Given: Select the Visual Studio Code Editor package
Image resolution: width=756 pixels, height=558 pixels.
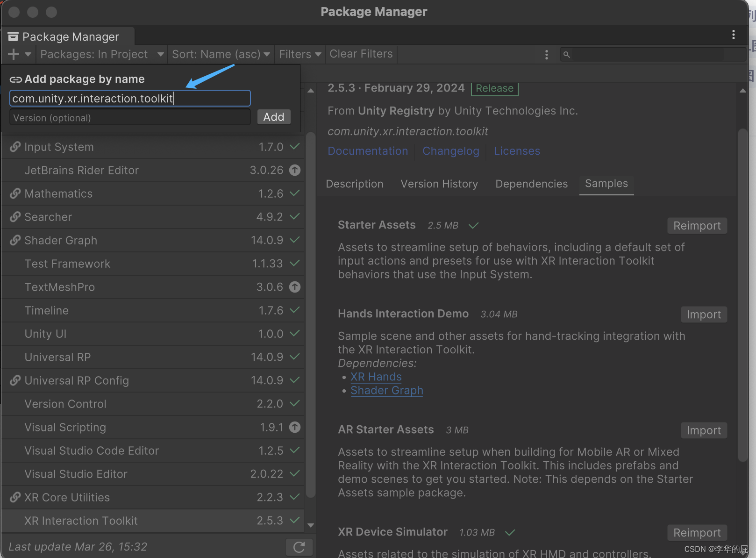Looking at the screenshot, I should coord(153,451).
